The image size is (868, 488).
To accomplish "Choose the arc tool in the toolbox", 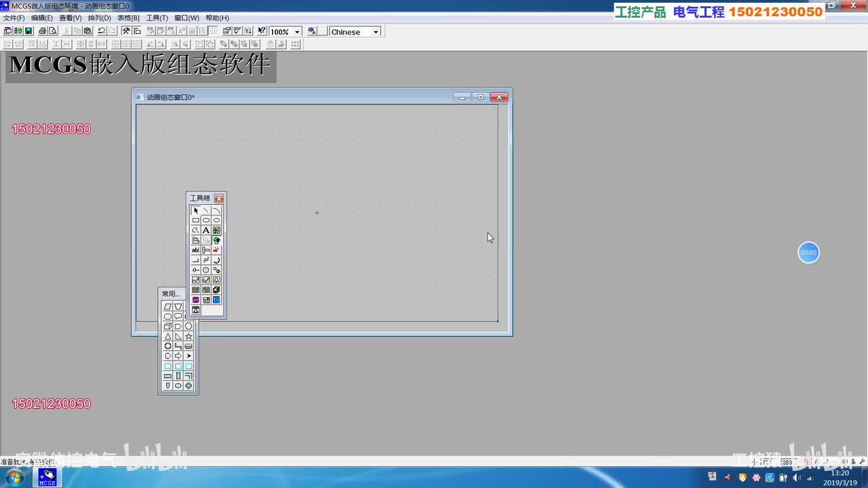I will click(x=216, y=211).
